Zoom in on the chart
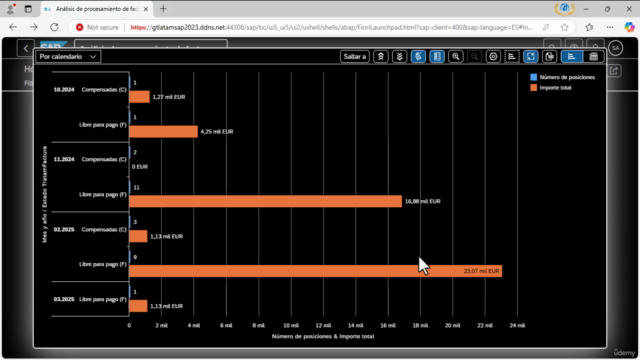Screen dimensions: 640x360 (456, 57)
